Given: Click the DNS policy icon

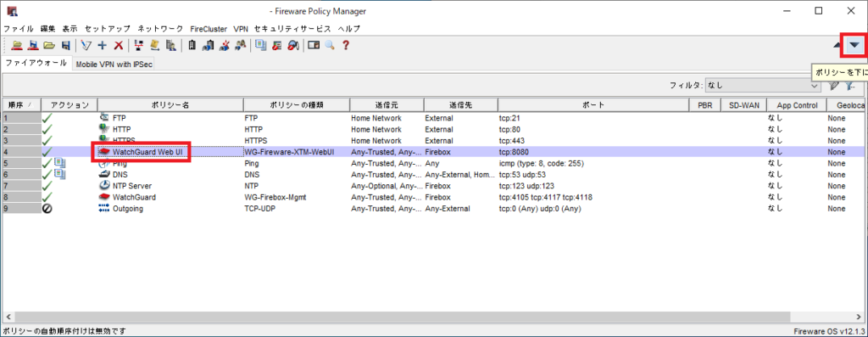Looking at the screenshot, I should [x=104, y=174].
